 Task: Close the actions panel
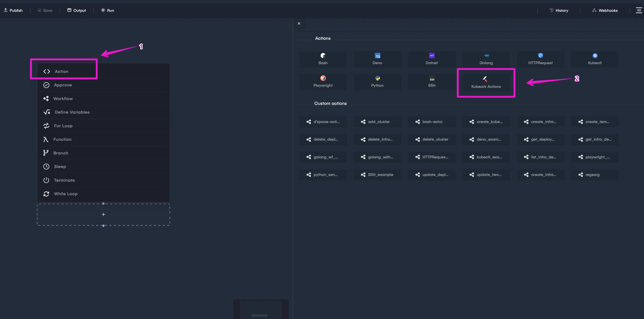(299, 23)
